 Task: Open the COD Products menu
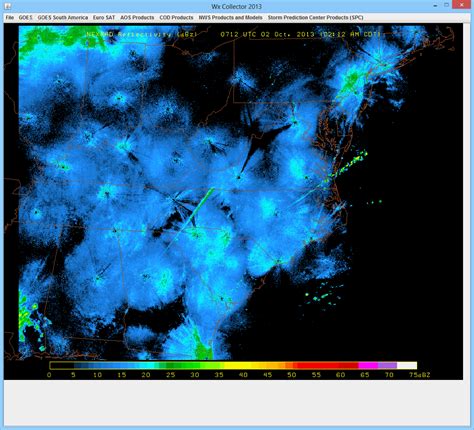[x=176, y=17]
